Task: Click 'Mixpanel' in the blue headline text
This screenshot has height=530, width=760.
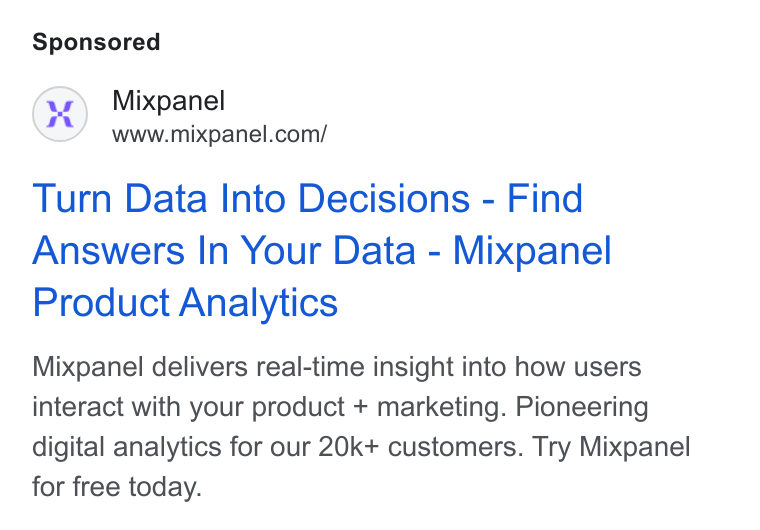Action: [532, 251]
